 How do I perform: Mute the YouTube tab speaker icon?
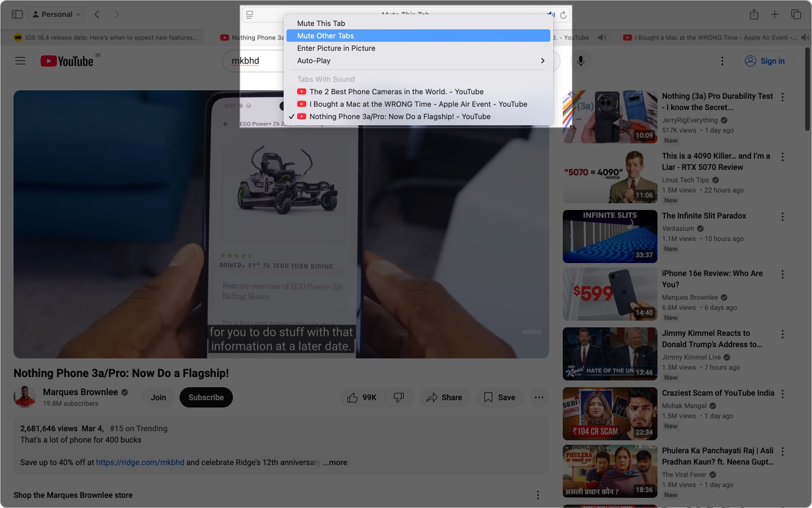click(602, 38)
